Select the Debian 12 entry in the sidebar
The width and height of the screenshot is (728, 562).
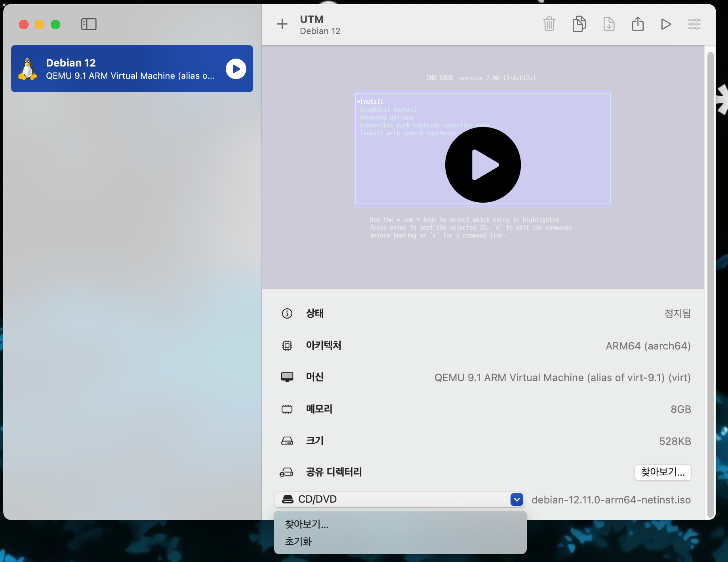[x=132, y=69]
